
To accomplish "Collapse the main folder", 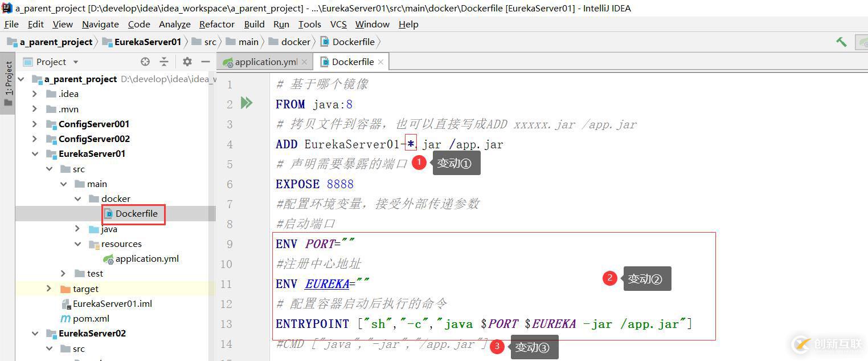I will click(64, 184).
